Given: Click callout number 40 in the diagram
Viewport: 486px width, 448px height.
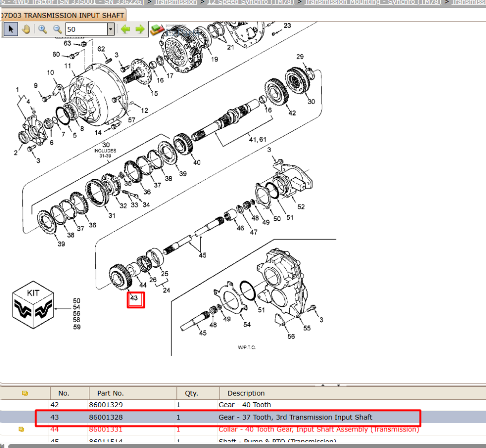Looking at the screenshot, I should (x=197, y=162).
